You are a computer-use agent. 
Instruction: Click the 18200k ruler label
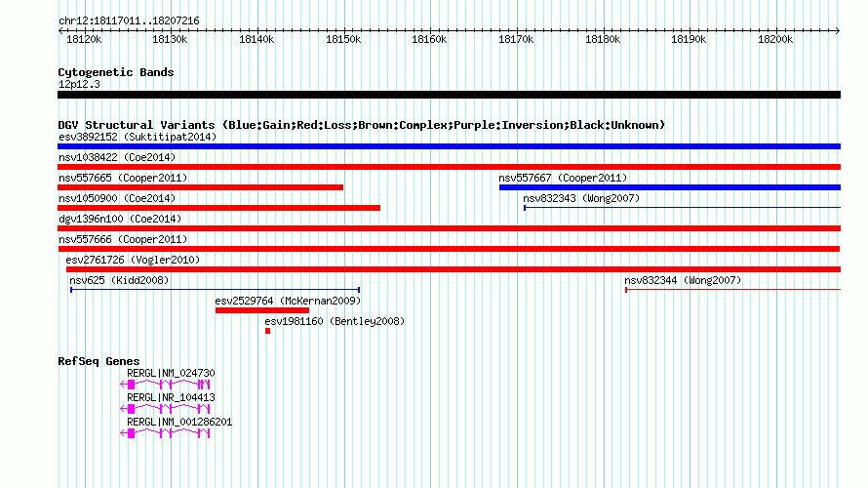(775, 39)
